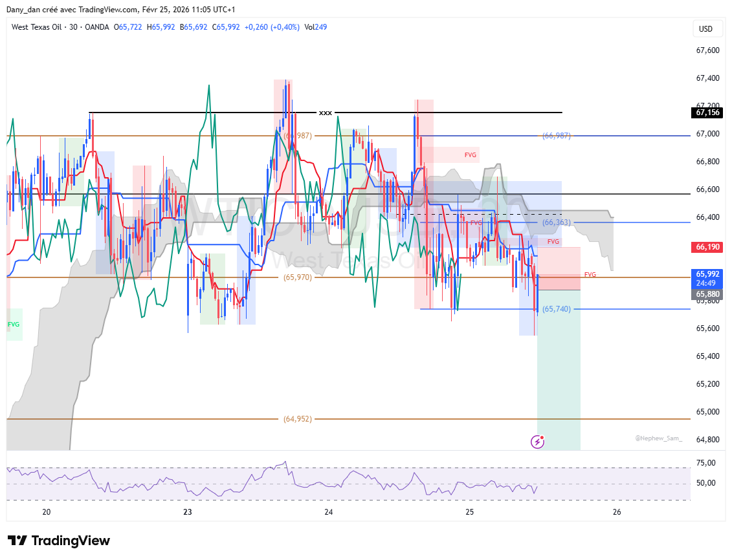Screen dimensions: 732x560
Task: Click the 65,000 price axis label
Action: coord(707,412)
